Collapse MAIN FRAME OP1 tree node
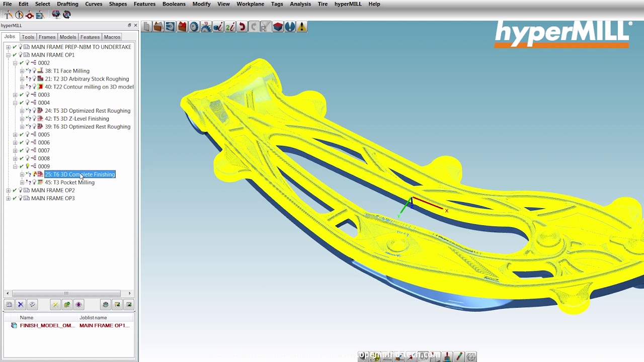This screenshot has height=362, width=644. coord(8,55)
